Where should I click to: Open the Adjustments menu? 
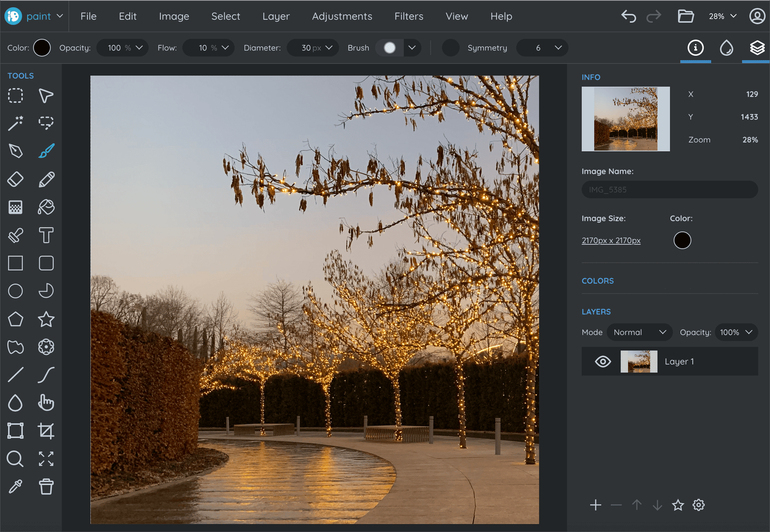(x=342, y=16)
